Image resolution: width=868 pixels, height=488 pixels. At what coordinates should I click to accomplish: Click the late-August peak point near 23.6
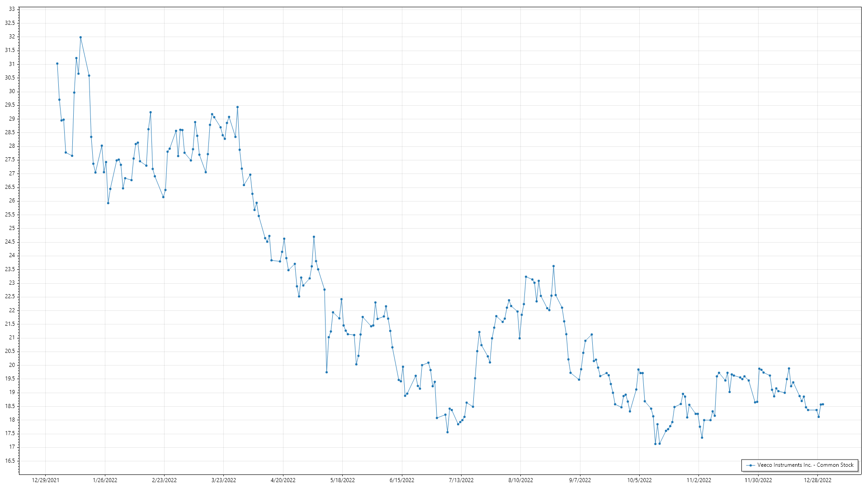[553, 267]
